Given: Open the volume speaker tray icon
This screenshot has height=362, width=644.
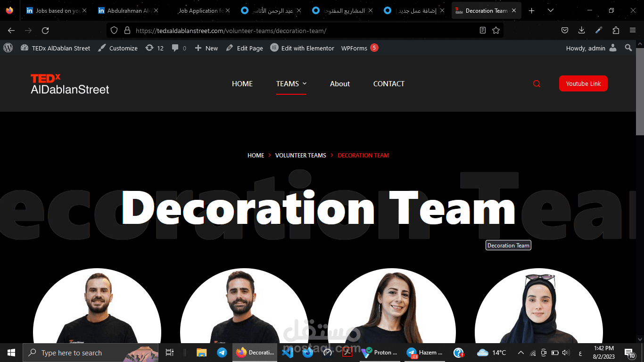Looking at the screenshot, I should (566, 353).
